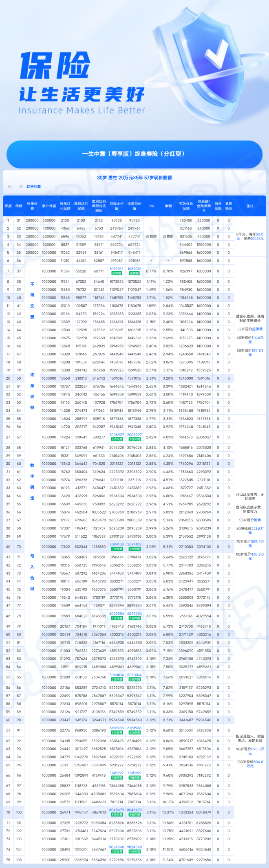
Task: Click the 5倍保费 badge in 保单总价值 column
Action: click(x=134, y=679)
